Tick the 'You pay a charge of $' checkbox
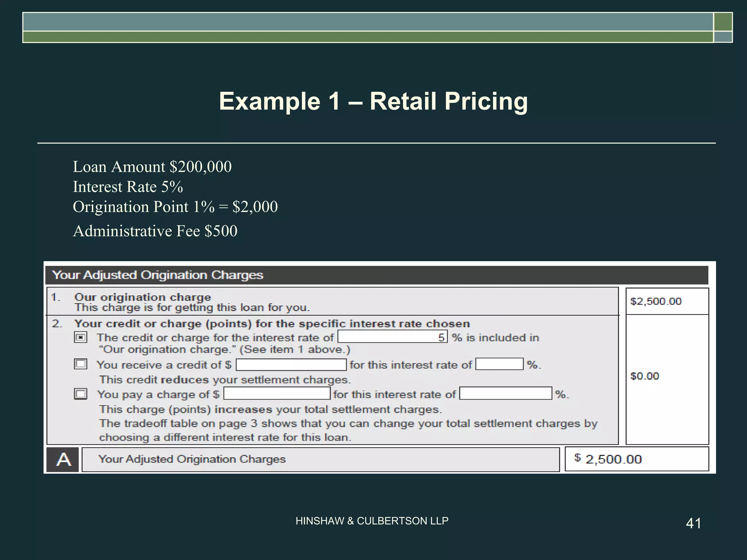This screenshot has height=560, width=747. pyautogui.click(x=81, y=394)
